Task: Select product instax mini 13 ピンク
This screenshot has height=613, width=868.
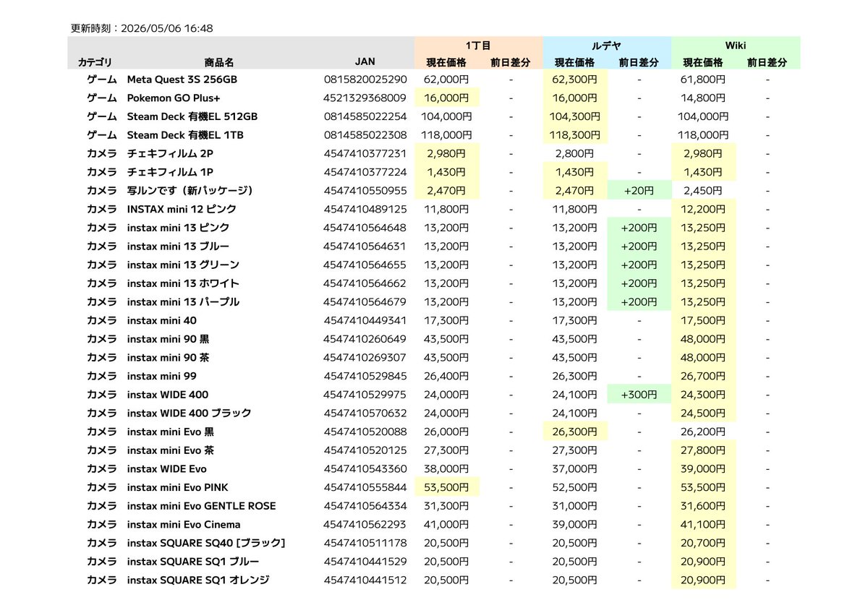Action: coord(179,228)
